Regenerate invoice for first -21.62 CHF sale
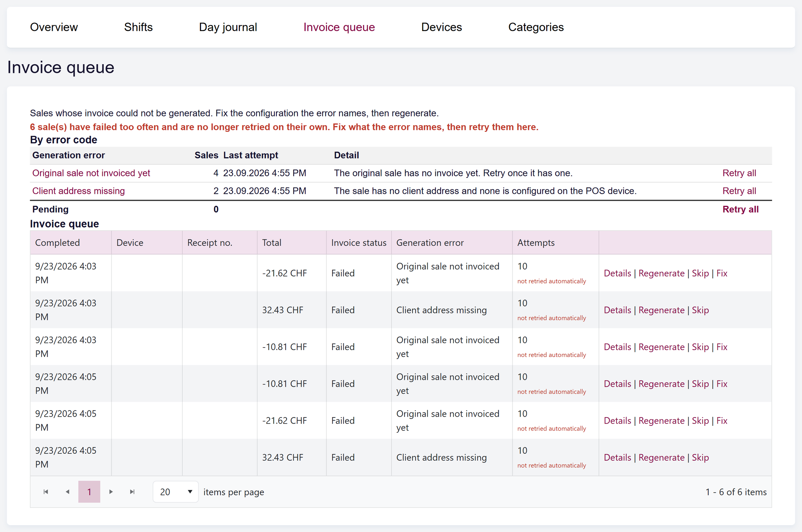Viewport: 802px width, 532px height. pyautogui.click(x=661, y=273)
